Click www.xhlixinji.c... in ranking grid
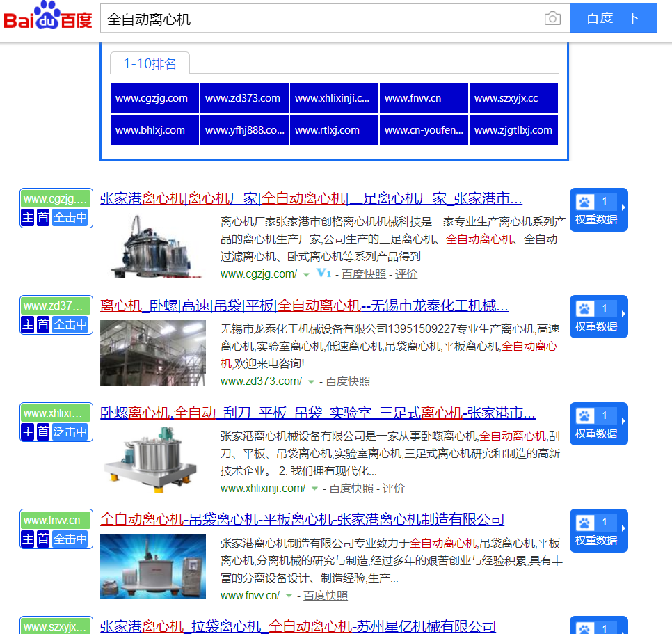672x634 pixels. tap(335, 97)
